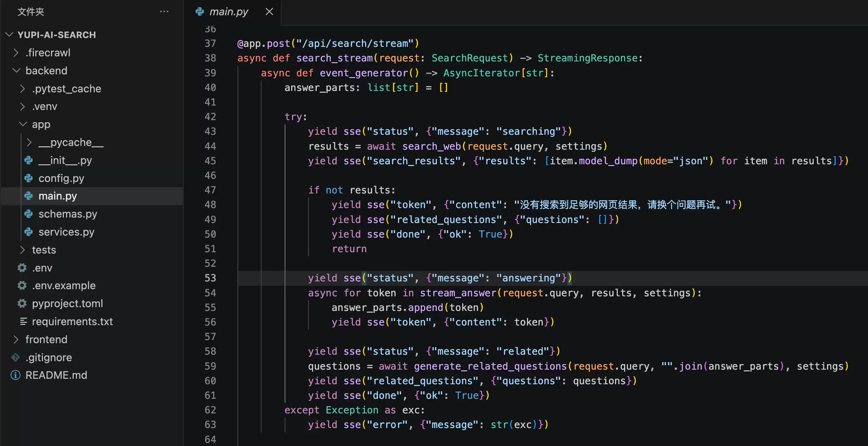Open pyproject.toml file
The height and width of the screenshot is (446, 868).
coord(67,303)
